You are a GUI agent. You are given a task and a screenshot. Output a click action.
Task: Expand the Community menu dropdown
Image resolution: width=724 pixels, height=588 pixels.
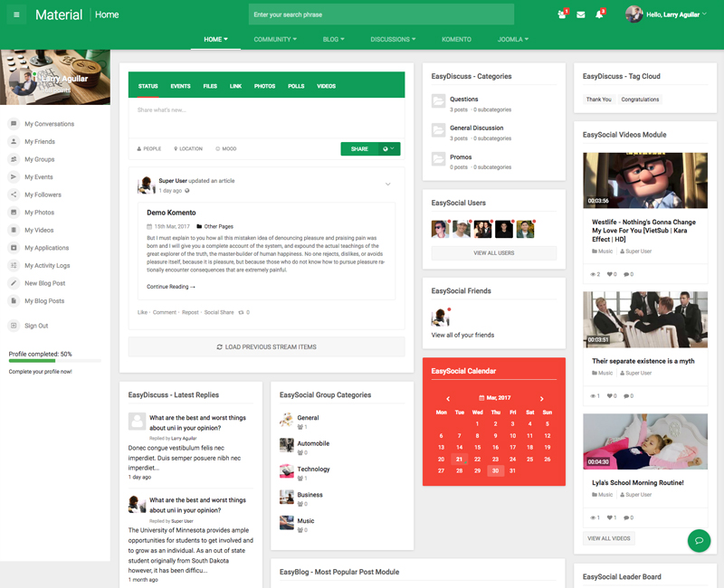point(276,40)
